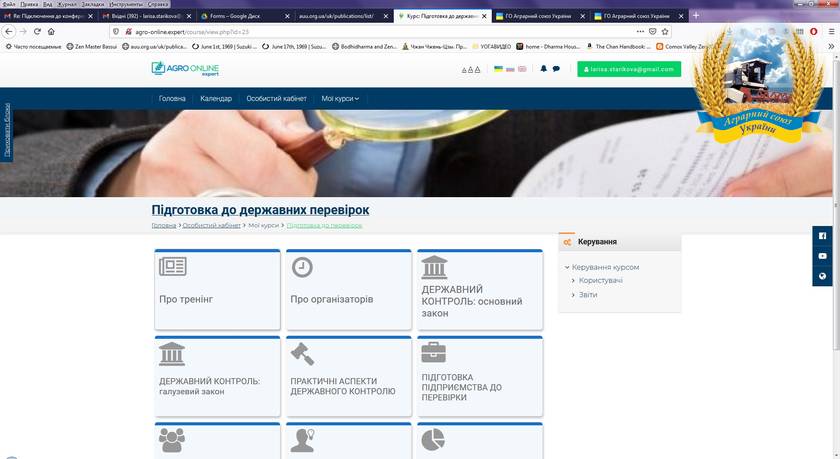
Task: Choose the largest font size A icon
Action: (x=477, y=69)
